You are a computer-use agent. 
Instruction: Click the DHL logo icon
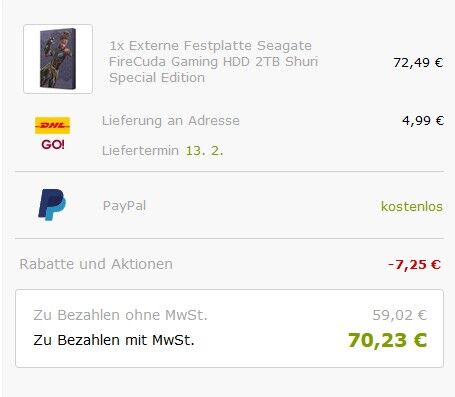(x=53, y=125)
